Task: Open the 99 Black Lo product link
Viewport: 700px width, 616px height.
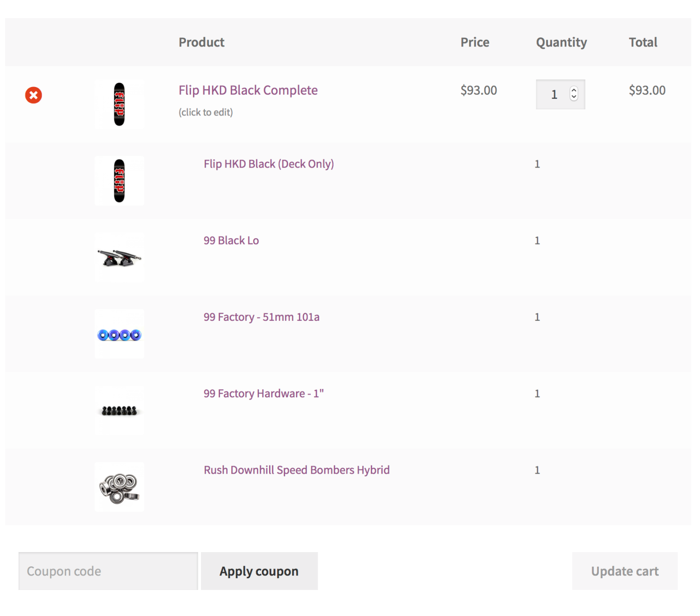Action: coord(231,241)
